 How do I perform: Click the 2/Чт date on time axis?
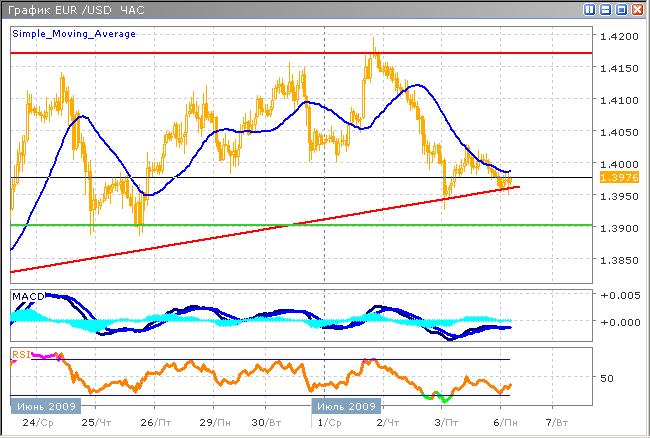(x=384, y=423)
